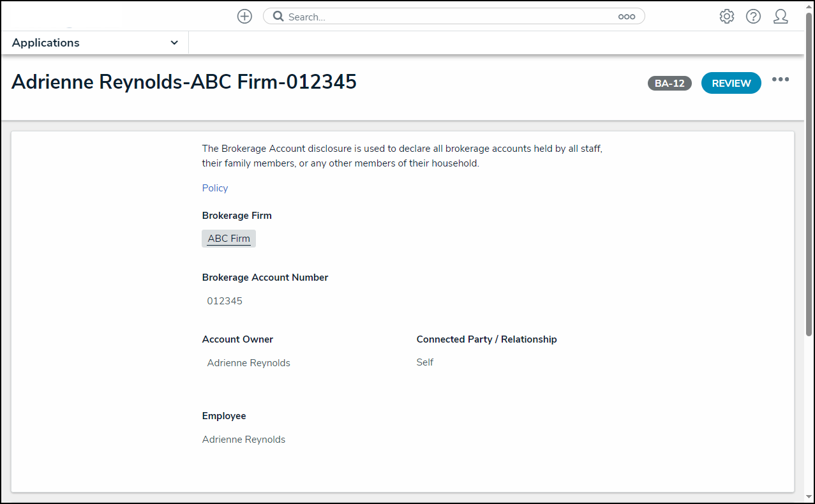Open the Applications navigation menu
This screenshot has height=504, width=815.
click(45, 42)
